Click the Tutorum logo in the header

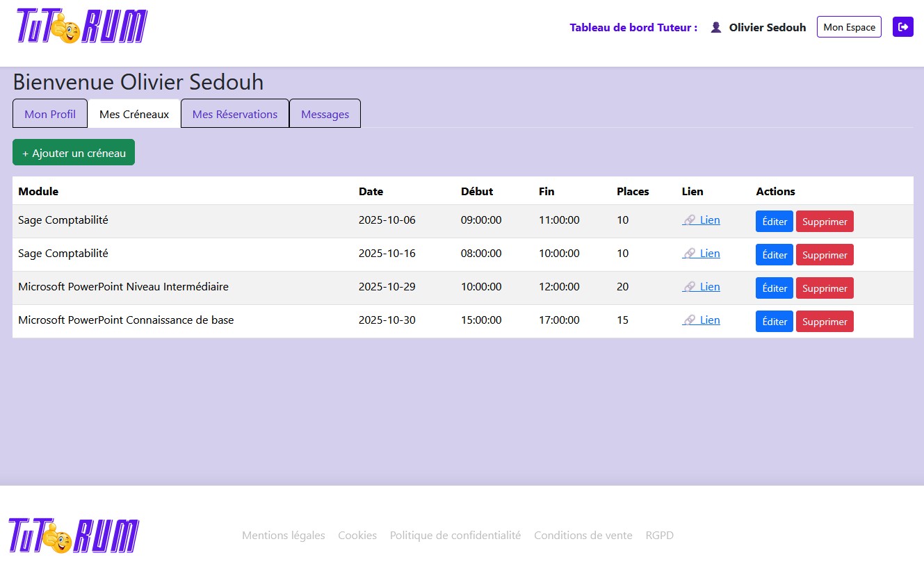[x=81, y=27]
